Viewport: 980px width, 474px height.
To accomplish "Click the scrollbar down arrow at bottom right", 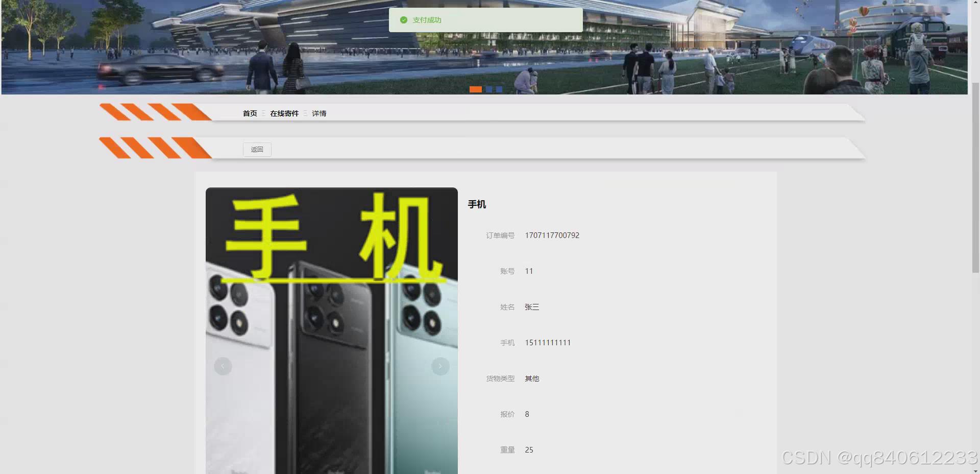I will pos(976,470).
